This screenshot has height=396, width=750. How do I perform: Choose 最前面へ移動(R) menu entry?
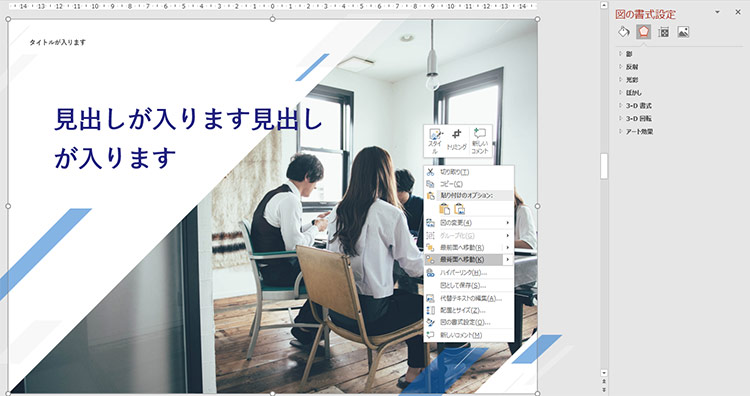click(x=469, y=248)
